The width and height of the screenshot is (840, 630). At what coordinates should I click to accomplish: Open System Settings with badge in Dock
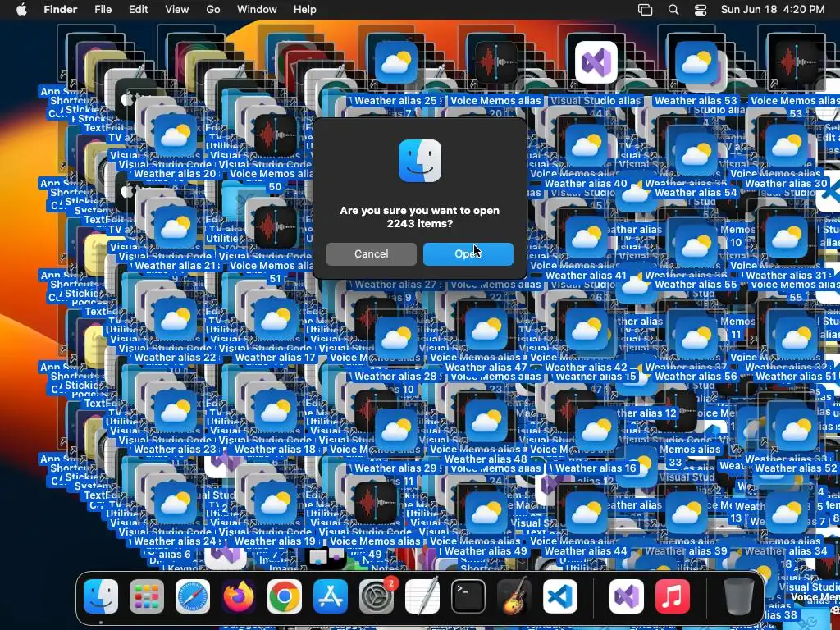tap(377, 596)
